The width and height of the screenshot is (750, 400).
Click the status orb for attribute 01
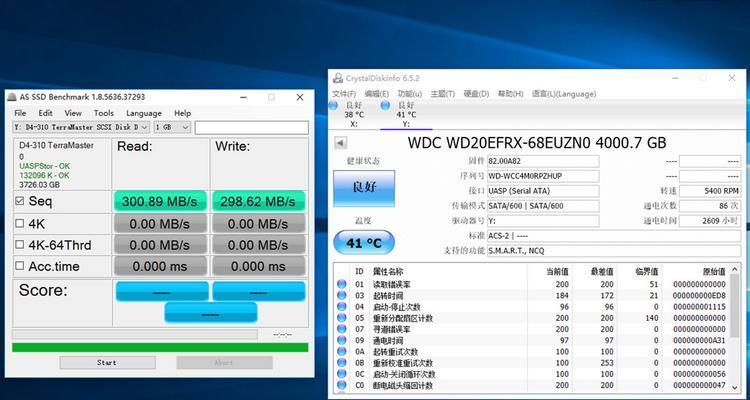point(342,284)
